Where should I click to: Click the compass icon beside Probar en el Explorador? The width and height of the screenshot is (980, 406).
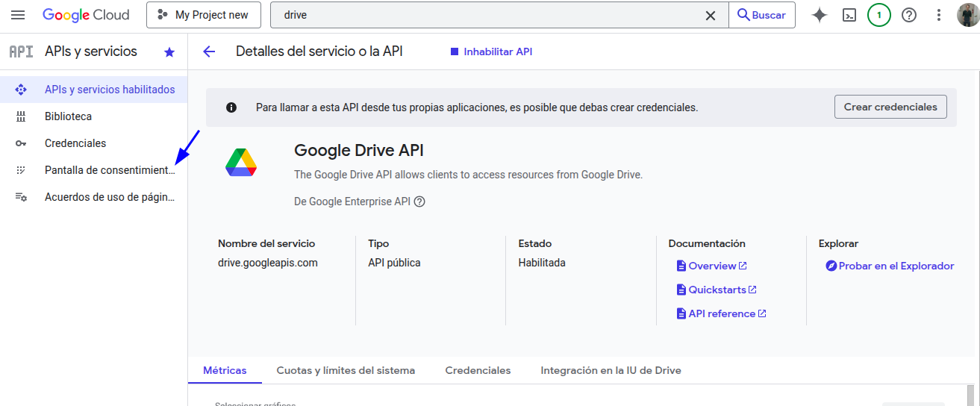pos(831,266)
